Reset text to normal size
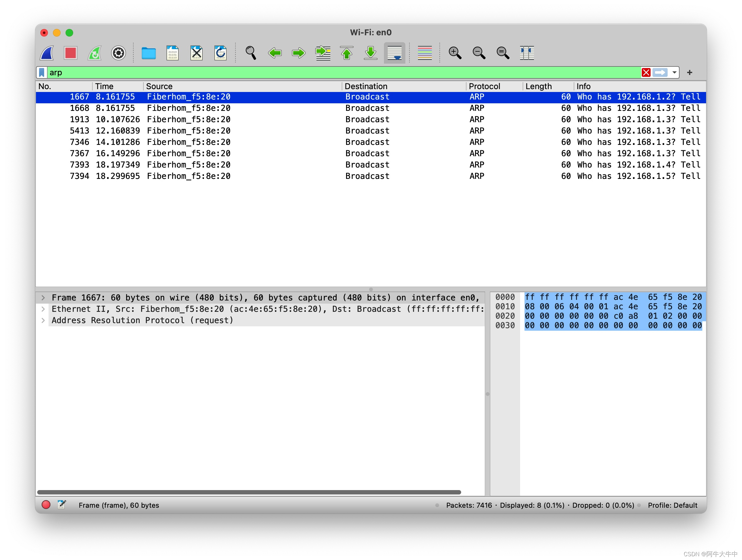 [x=503, y=53]
